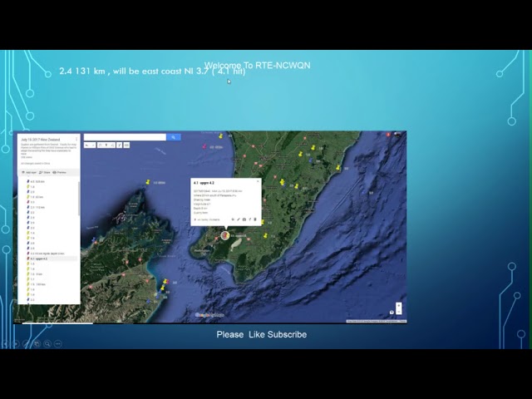Viewport: 532px width, 399px height.
Task: Click popup delete trash icon
Action: tap(255, 219)
